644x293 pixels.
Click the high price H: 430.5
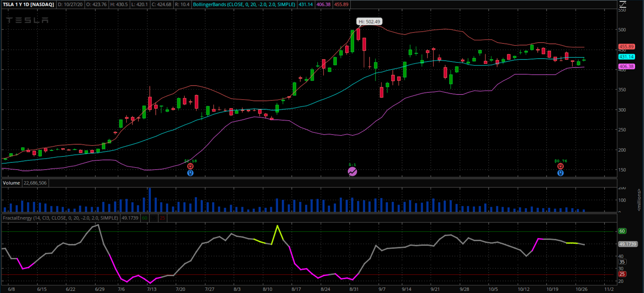coord(119,4)
